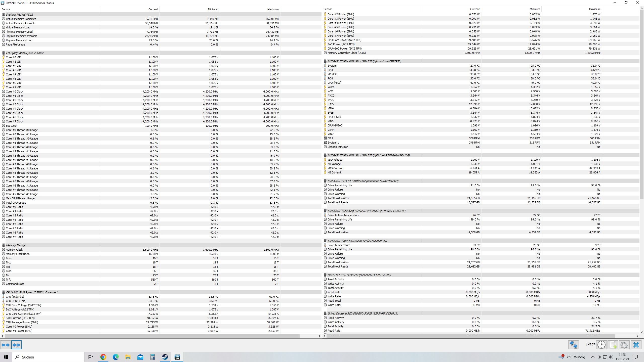Click the taskbar clock showing 11:48
The height and width of the screenshot is (362, 644).
(622, 357)
